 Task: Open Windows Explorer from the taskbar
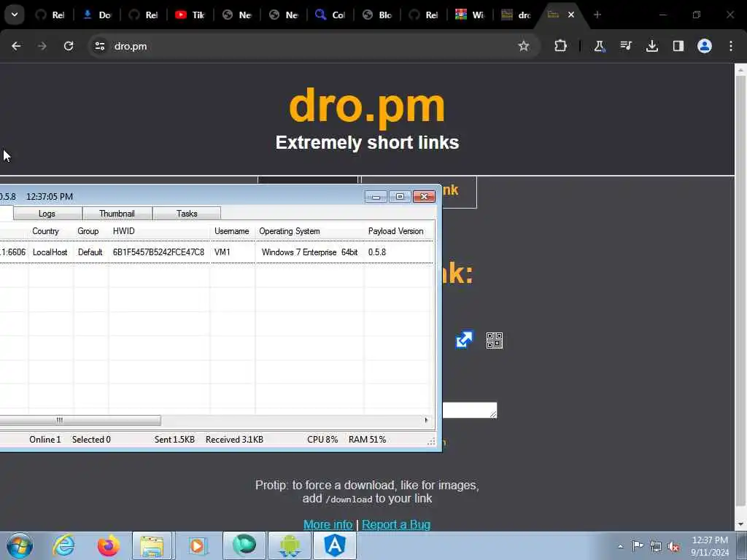[x=152, y=545]
